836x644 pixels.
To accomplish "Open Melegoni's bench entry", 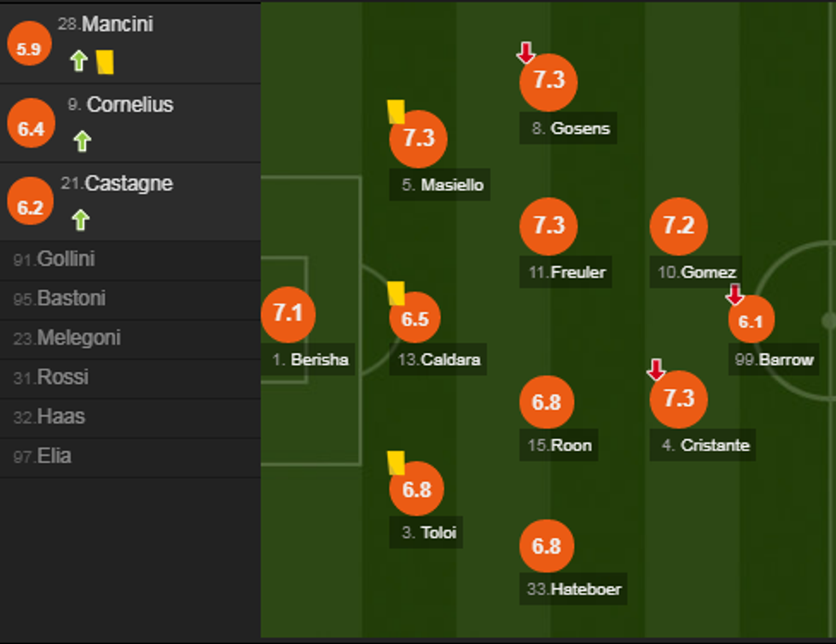I will 78,338.
